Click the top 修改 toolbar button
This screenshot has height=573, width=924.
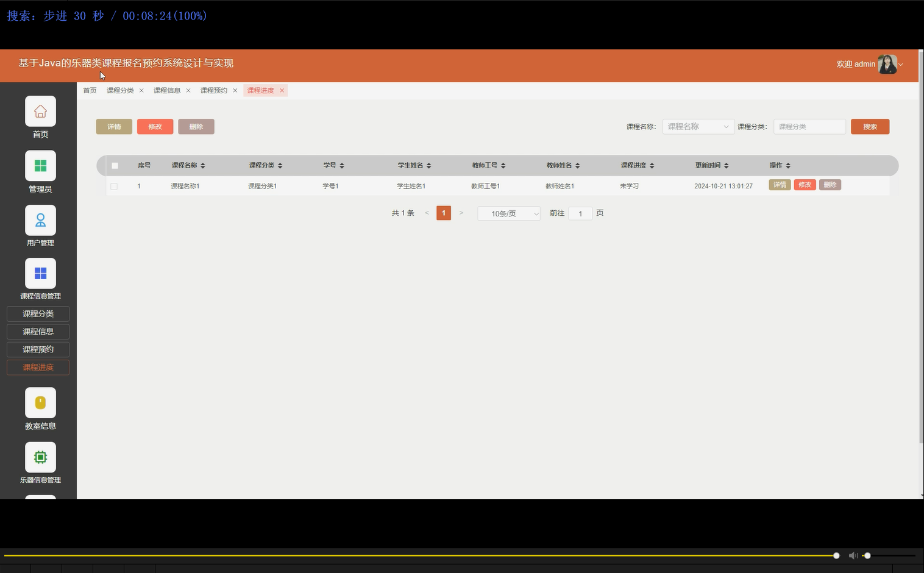pos(155,127)
